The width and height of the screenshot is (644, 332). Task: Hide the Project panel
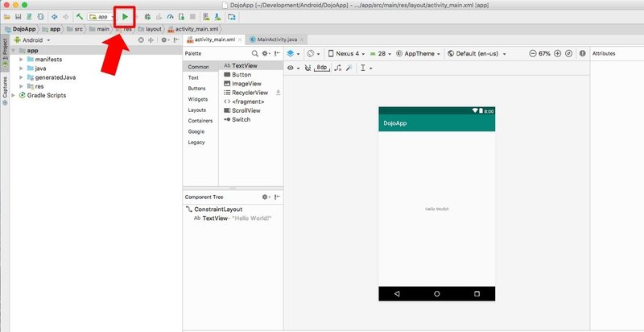[176, 40]
